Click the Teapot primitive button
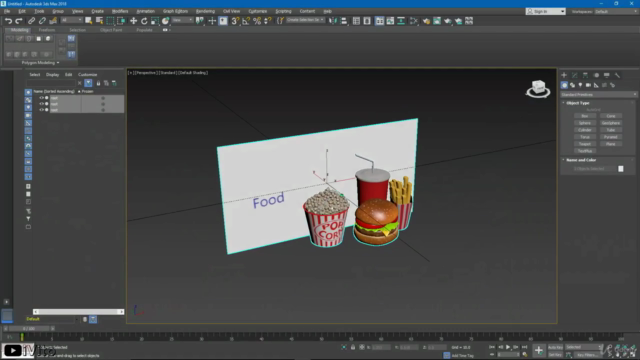The width and height of the screenshot is (640, 360). click(x=584, y=144)
